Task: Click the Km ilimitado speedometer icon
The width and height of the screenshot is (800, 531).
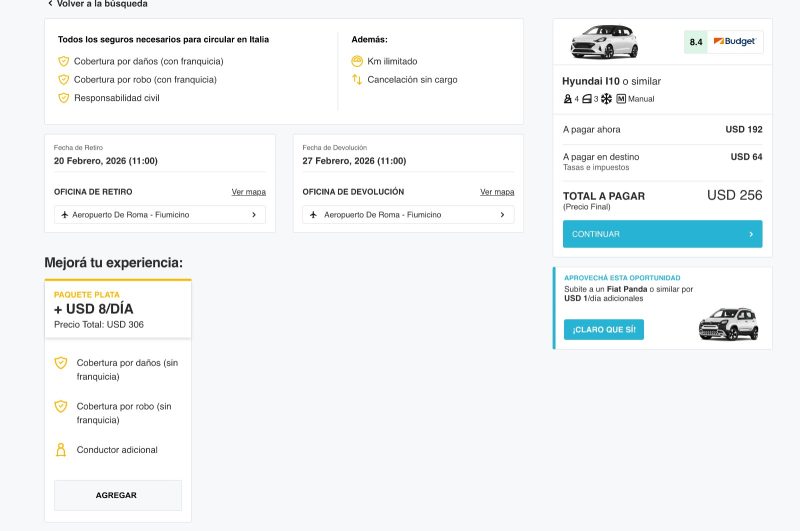Action: (357, 61)
